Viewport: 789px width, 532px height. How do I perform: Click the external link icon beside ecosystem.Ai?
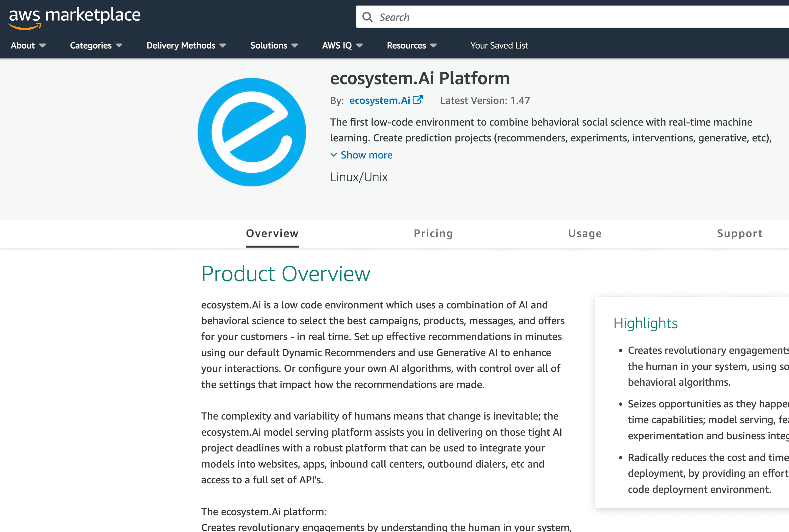[x=418, y=100]
